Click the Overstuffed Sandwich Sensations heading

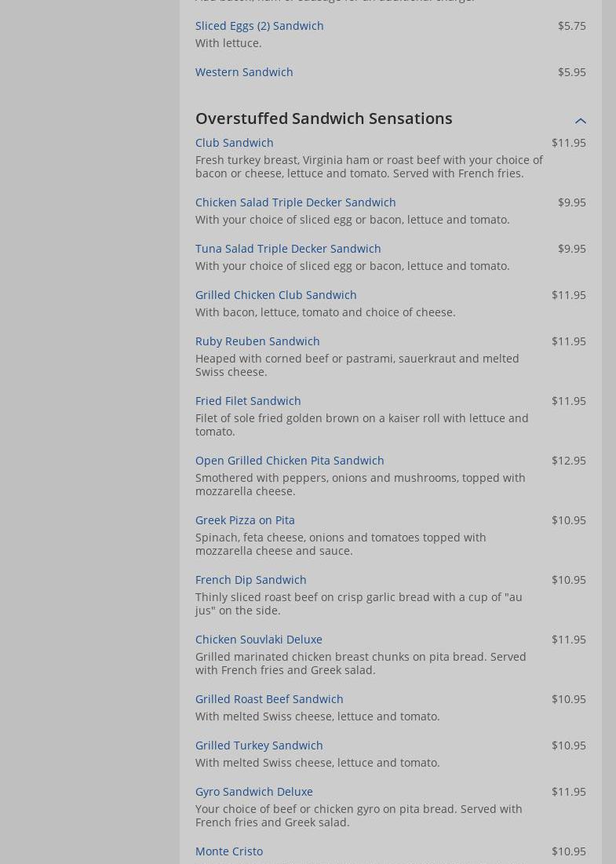click(323, 118)
